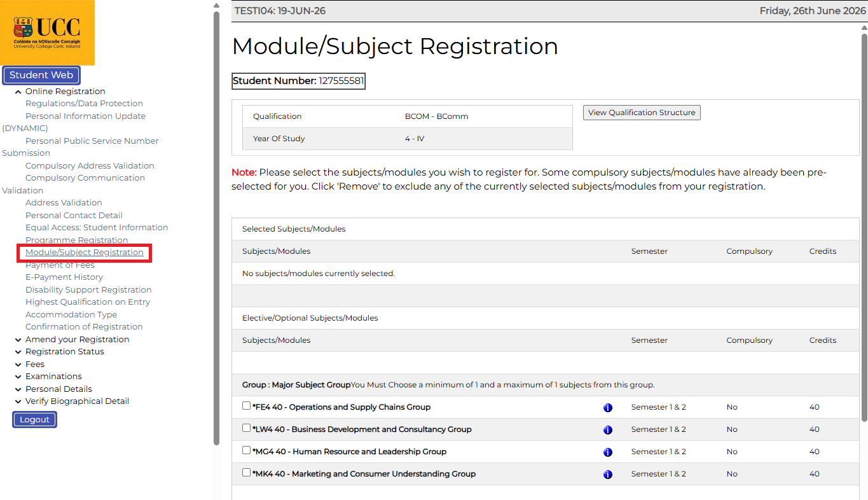Open info icon for Business Development and Consultancy

[x=608, y=430]
